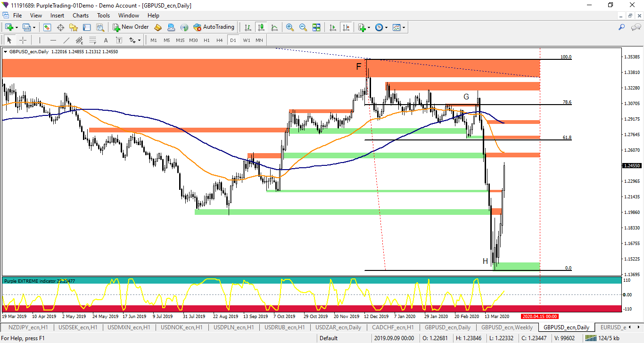Zoom in on the chart

click(x=290, y=27)
